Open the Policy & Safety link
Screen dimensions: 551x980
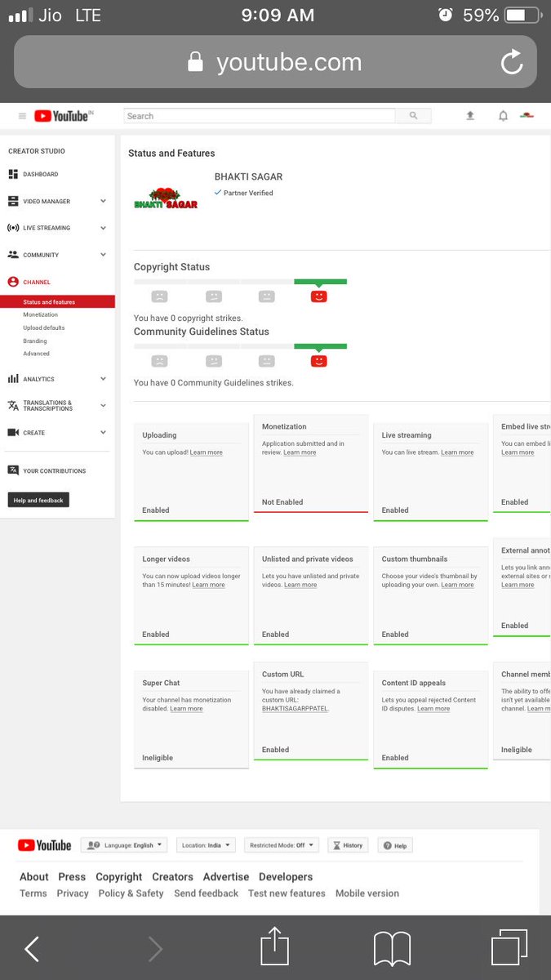click(x=131, y=893)
